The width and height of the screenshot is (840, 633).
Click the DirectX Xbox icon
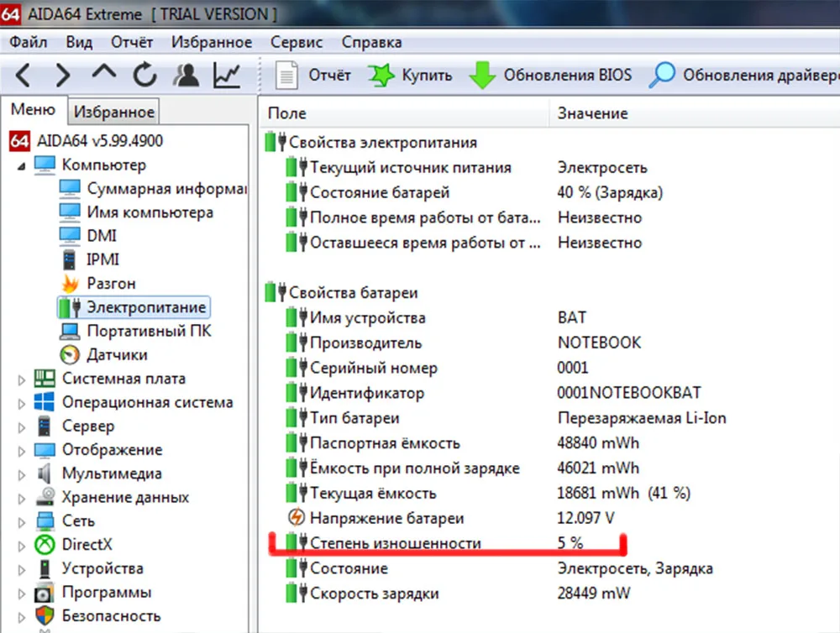click(x=45, y=544)
